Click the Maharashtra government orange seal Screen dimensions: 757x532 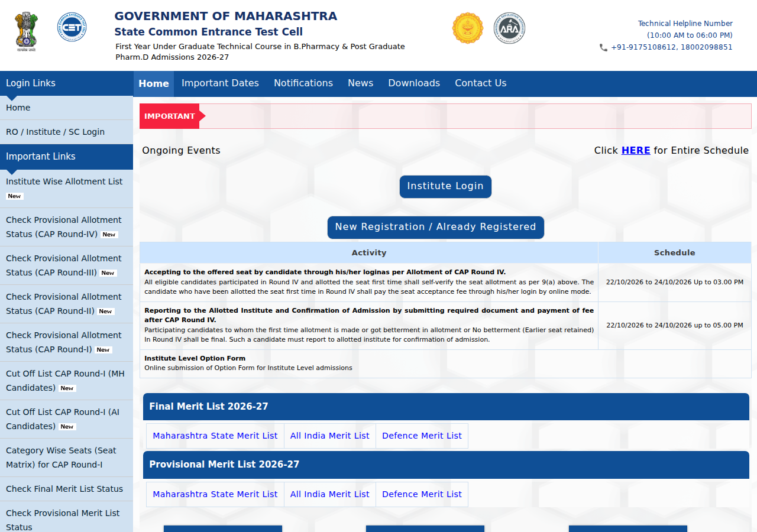468,28
